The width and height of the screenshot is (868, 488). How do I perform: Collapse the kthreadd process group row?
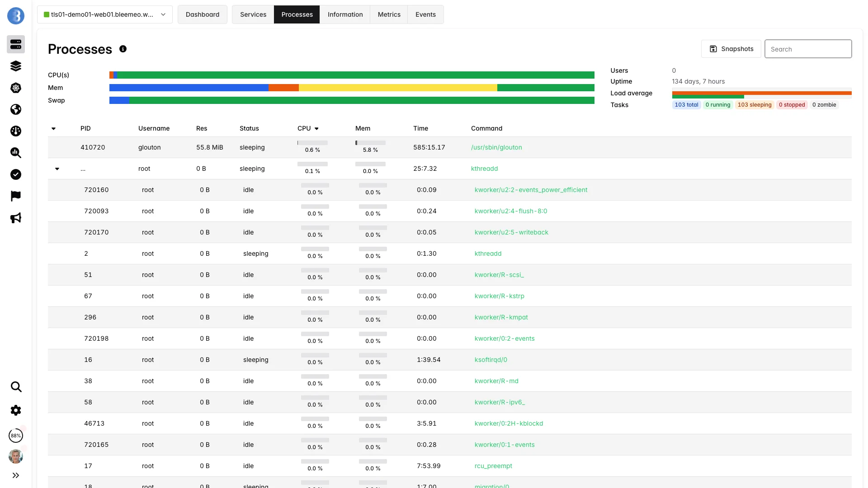pos(57,169)
